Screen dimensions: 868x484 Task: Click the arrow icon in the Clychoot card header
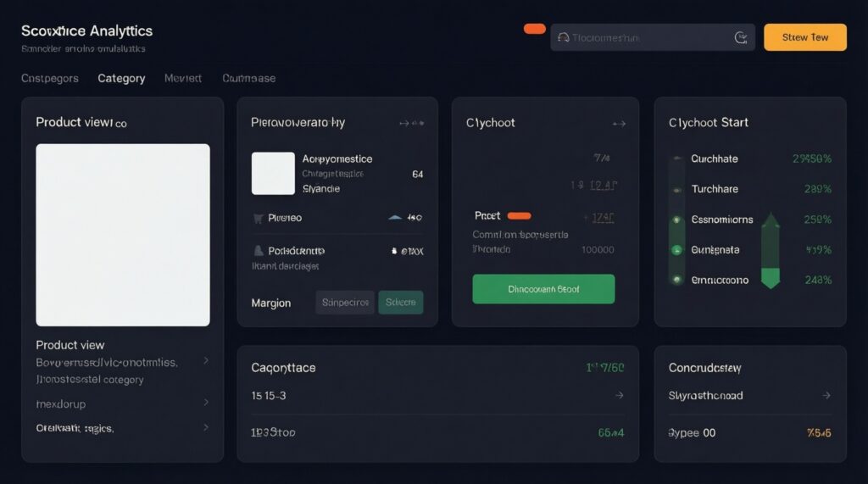click(618, 124)
